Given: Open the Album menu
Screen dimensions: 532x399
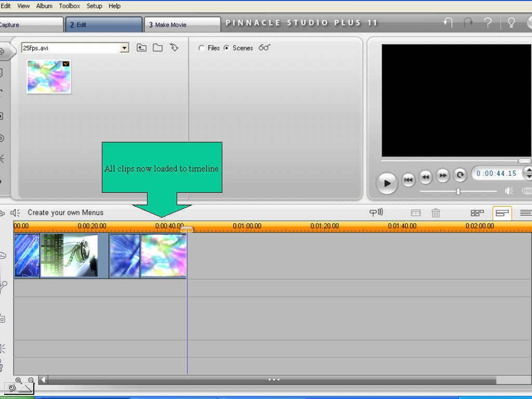Looking at the screenshot, I should pyautogui.click(x=44, y=6).
